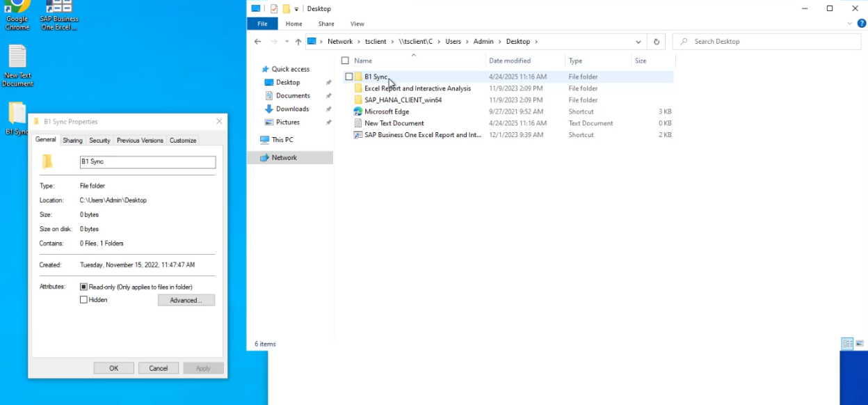Open Desktop in Quick access
Screen dimensions: 868x405
coord(288,82)
